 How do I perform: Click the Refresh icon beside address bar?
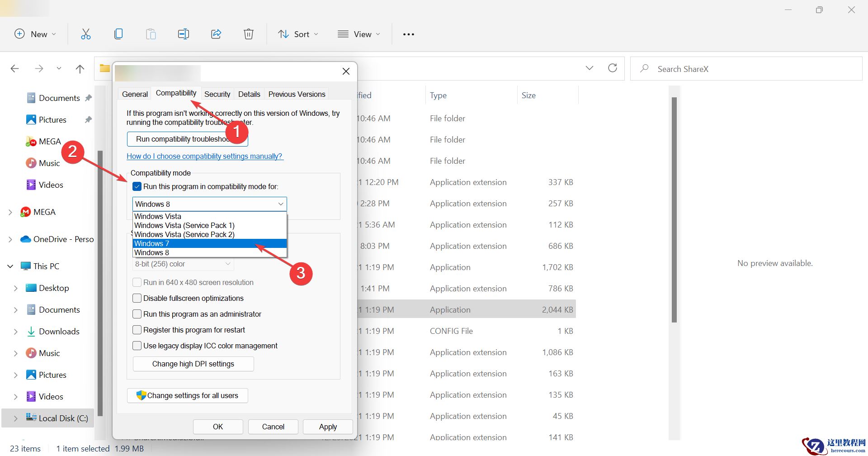[x=613, y=68]
